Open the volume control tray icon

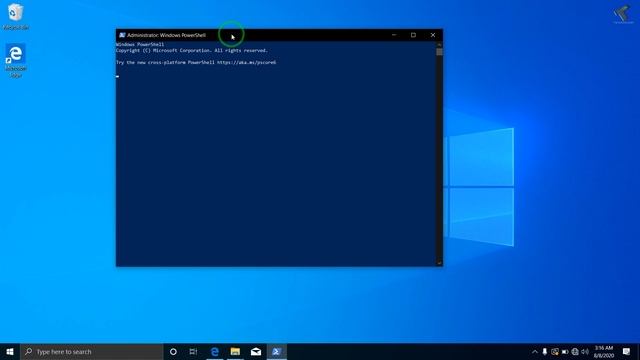(585, 351)
